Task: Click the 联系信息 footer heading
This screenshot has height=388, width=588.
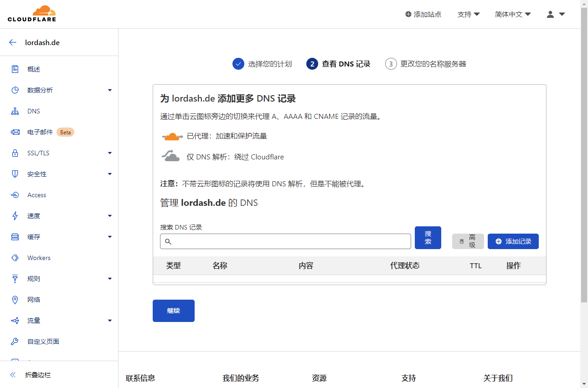Action: pyautogui.click(x=140, y=378)
